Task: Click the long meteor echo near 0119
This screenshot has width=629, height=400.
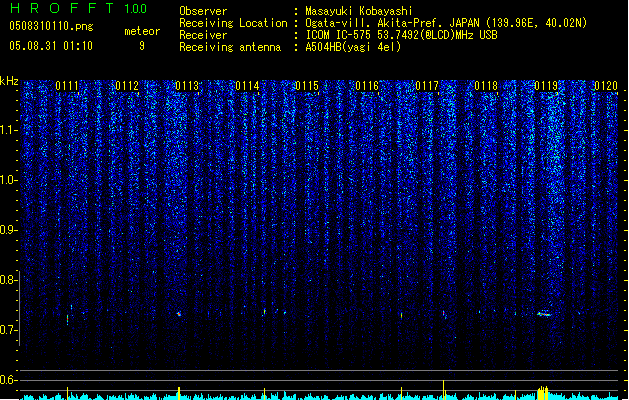Action: coord(544,314)
